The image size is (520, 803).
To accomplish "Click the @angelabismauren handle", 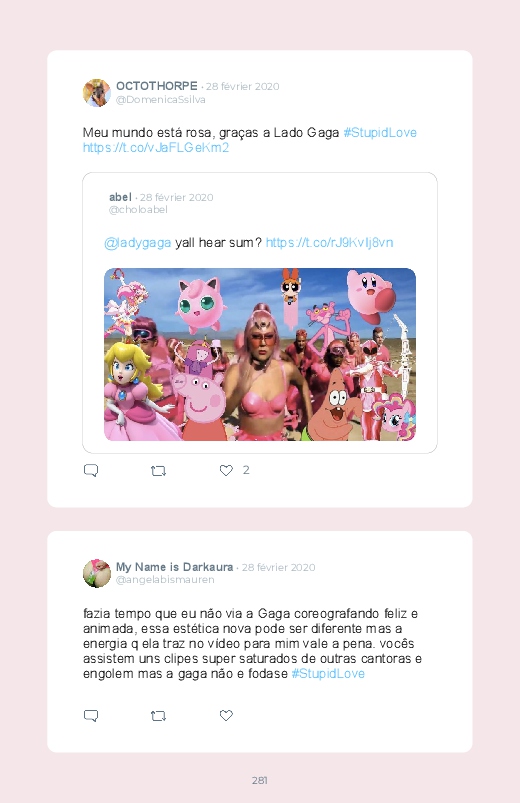I will pyautogui.click(x=165, y=580).
